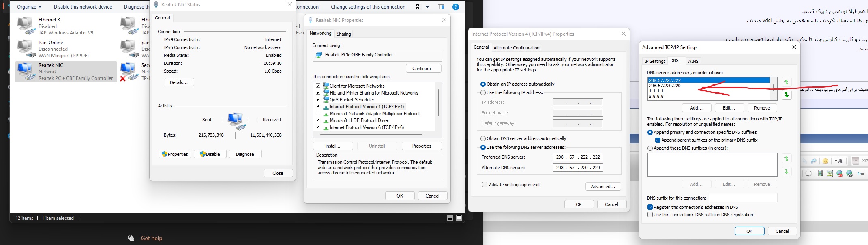Viewport: 868px width, 245px height.
Task: Open the Alternate Configuration tab
Action: [x=516, y=48]
